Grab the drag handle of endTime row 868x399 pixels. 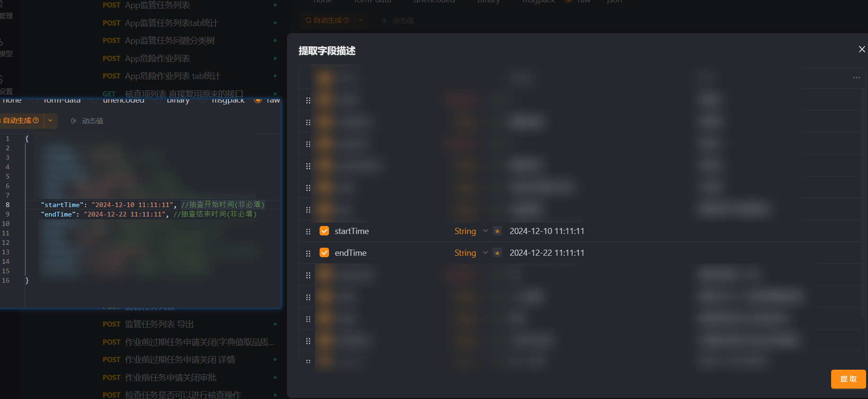click(x=308, y=253)
